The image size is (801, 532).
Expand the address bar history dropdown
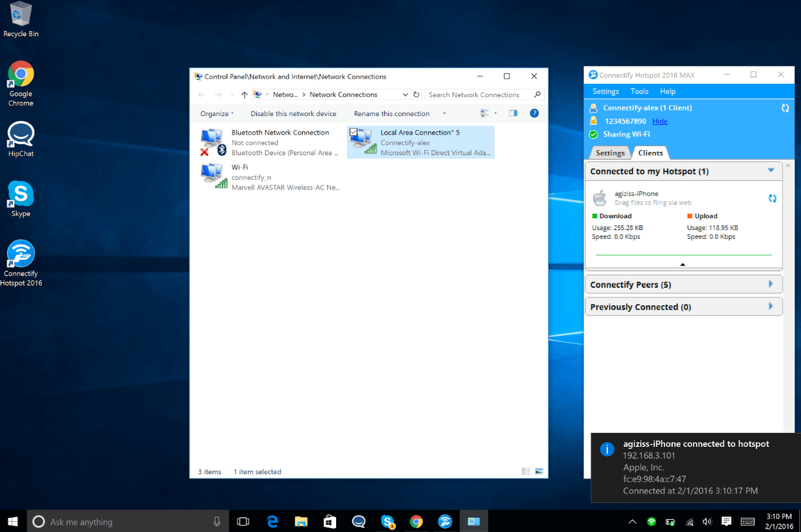coord(405,95)
